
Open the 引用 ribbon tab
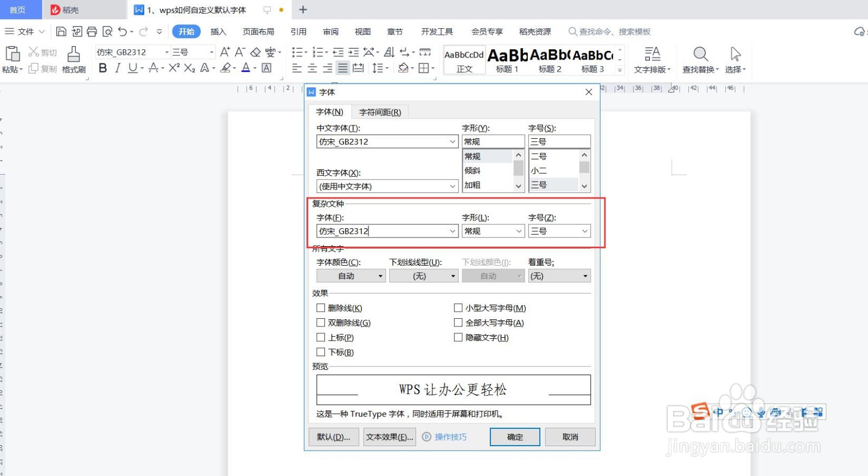pyautogui.click(x=298, y=31)
